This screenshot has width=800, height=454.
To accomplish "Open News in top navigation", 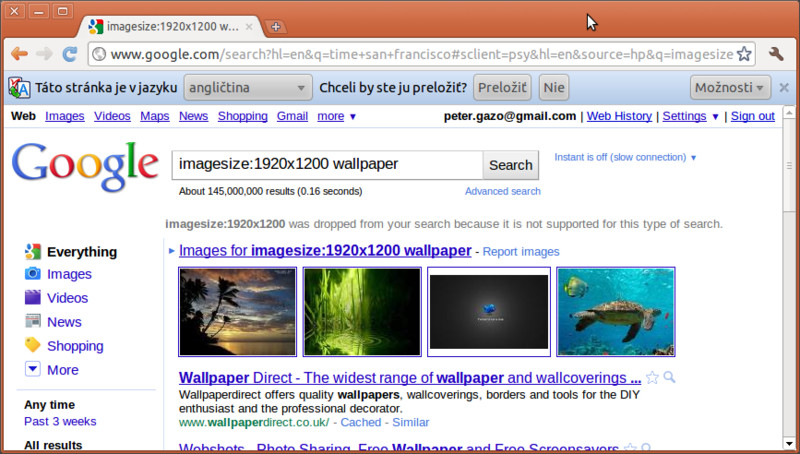I will tap(193, 116).
